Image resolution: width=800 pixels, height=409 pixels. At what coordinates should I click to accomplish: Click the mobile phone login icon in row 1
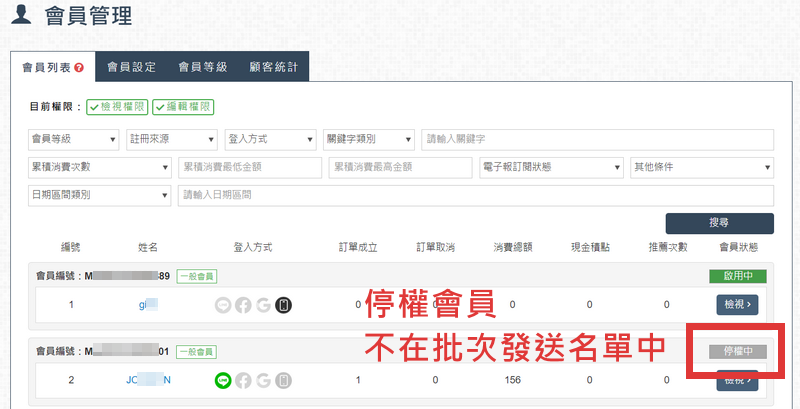coord(284,305)
